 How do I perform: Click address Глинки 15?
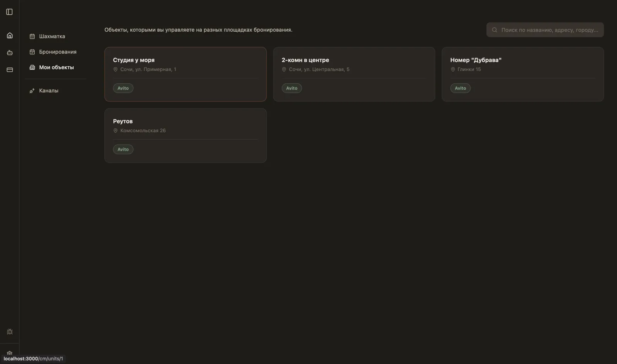(469, 69)
